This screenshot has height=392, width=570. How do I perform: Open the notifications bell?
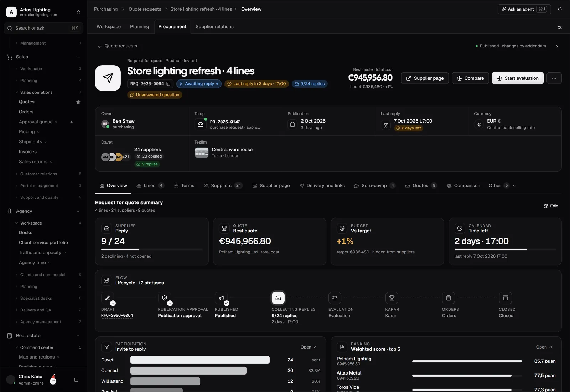[560, 9]
